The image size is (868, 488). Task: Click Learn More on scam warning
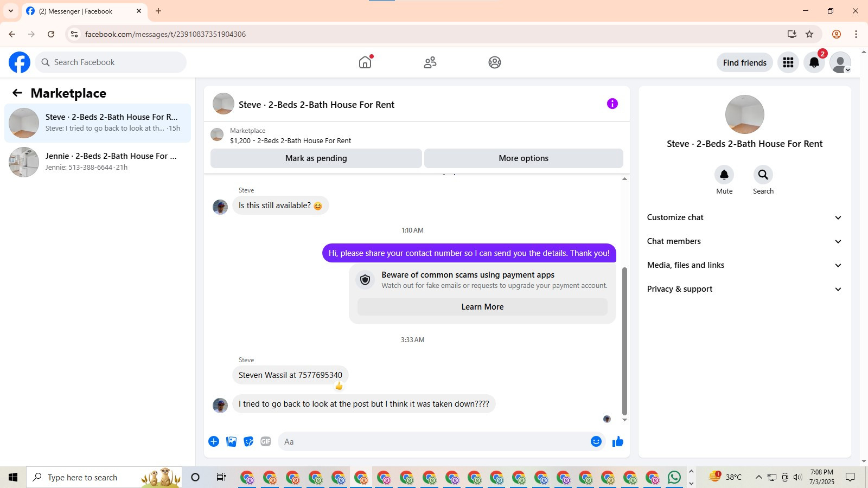(x=482, y=307)
